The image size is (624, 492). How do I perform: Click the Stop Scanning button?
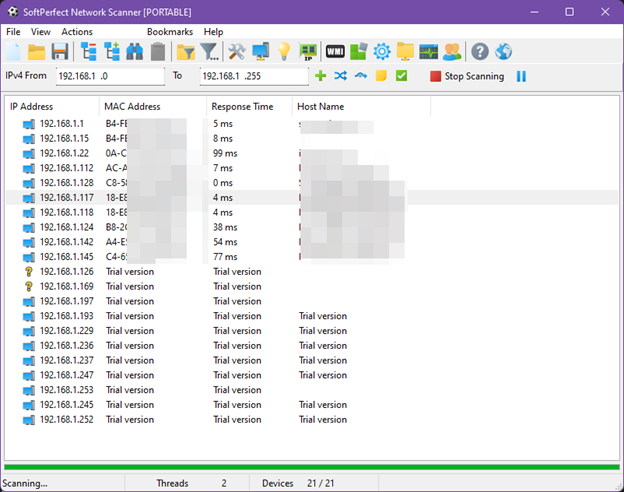point(467,76)
